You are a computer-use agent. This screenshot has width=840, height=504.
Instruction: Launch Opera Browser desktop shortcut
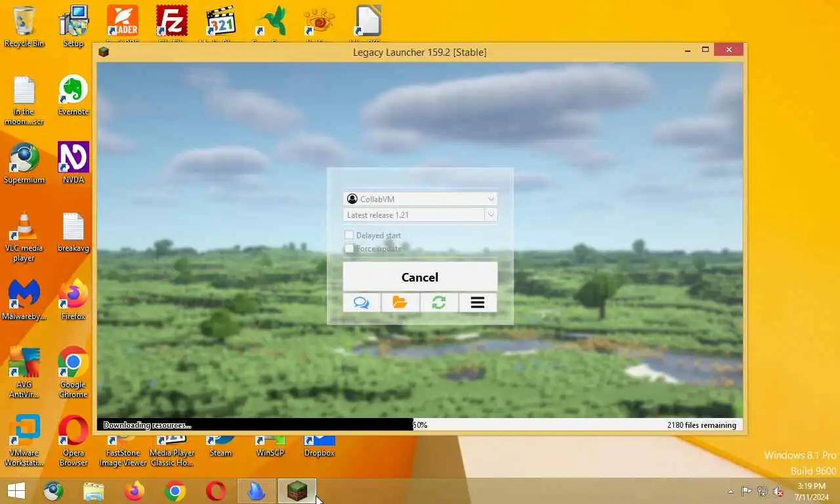pos(73,442)
